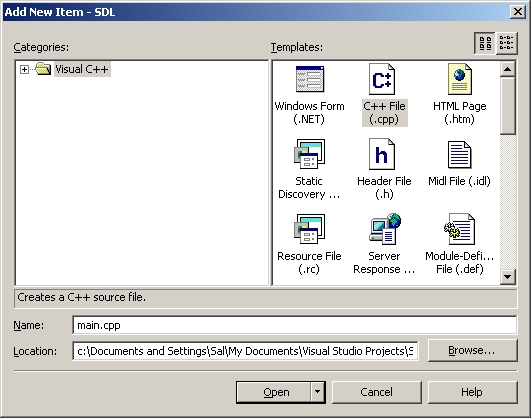
Task: Close the Add New Item - SDL dialog
Action: tap(518, 12)
